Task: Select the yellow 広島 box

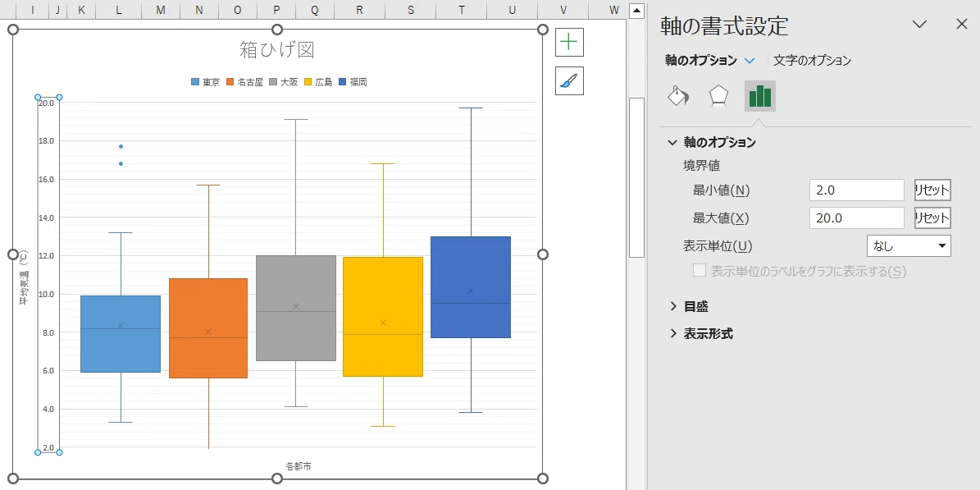Action: [383, 317]
